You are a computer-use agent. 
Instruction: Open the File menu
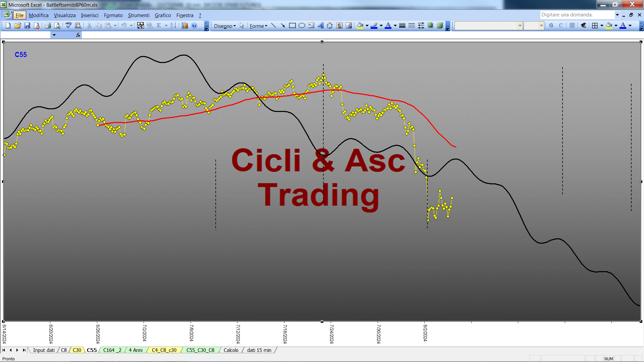[19, 15]
